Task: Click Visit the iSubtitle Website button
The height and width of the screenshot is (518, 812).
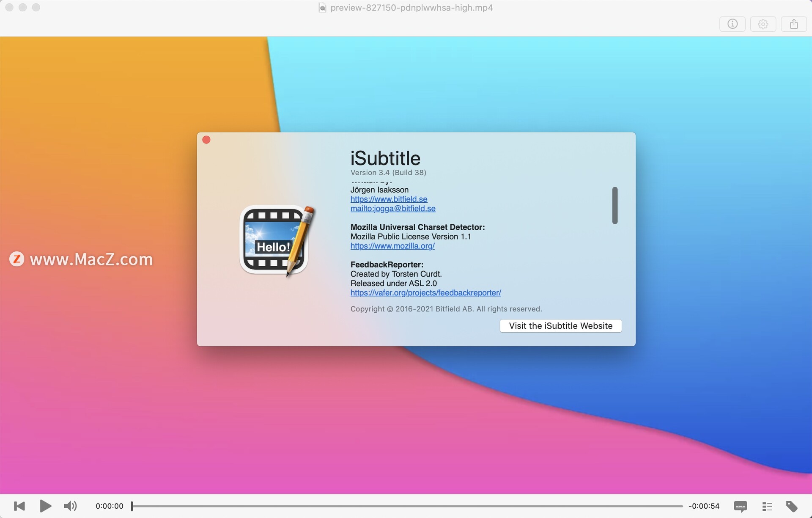Action: click(x=561, y=326)
